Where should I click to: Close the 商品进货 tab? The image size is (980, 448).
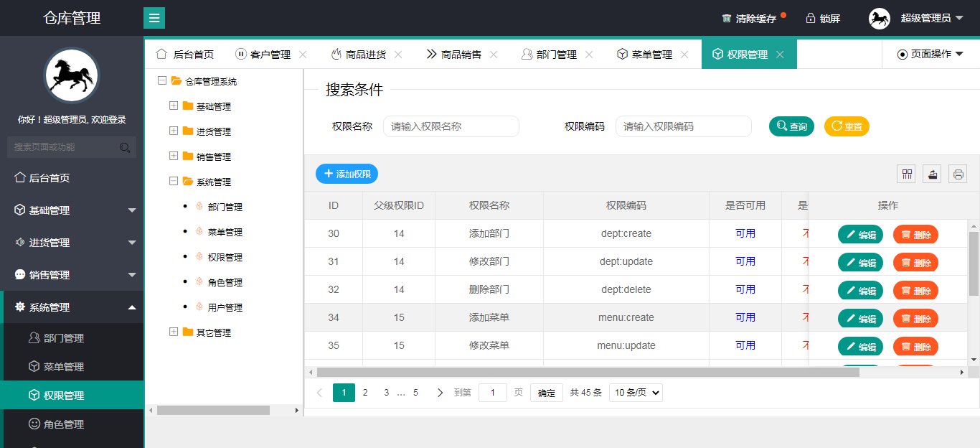pos(398,55)
